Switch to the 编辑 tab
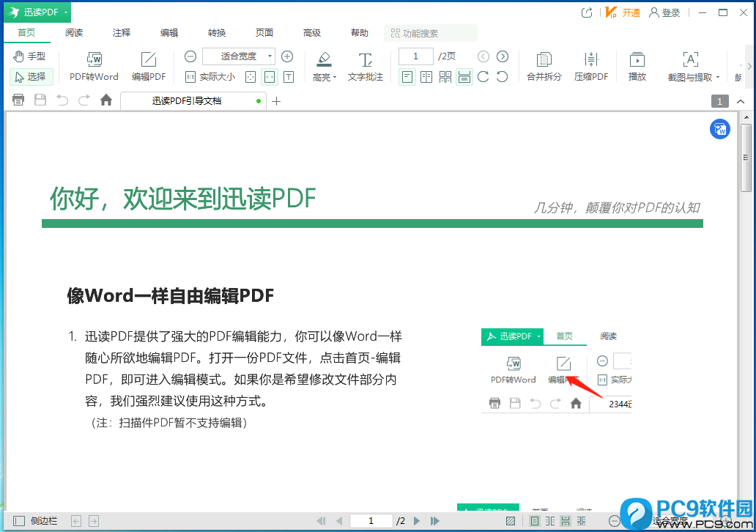 (x=169, y=33)
